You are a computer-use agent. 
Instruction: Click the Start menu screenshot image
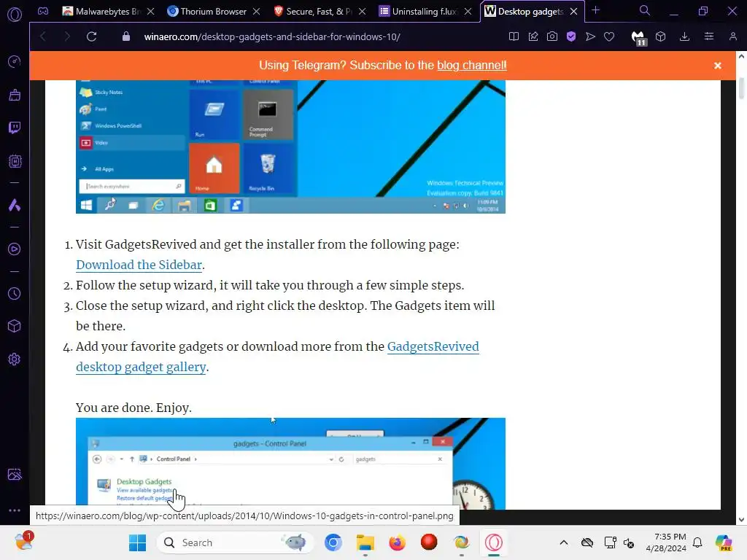(290, 147)
